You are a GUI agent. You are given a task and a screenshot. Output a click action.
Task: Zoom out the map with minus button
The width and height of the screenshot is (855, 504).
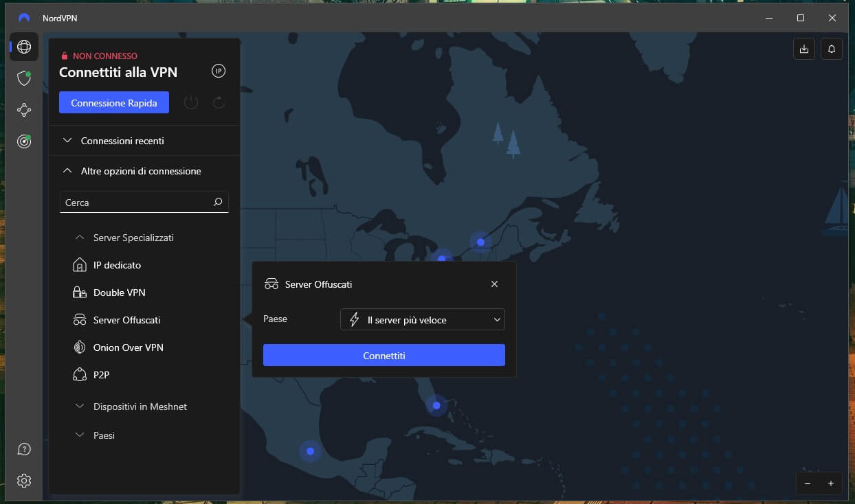point(808,483)
